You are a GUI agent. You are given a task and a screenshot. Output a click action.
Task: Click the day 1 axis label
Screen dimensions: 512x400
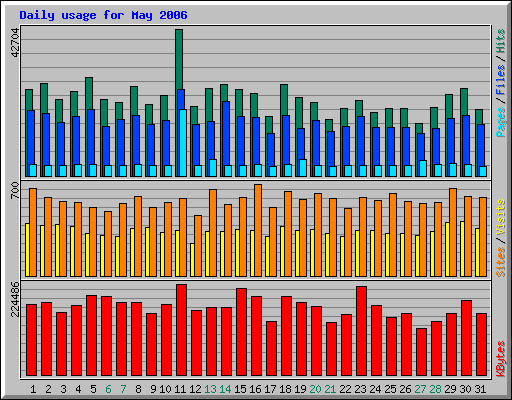[33, 389]
